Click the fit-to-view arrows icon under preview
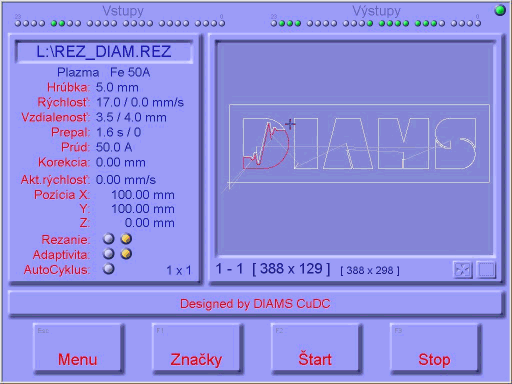 pos(463,270)
